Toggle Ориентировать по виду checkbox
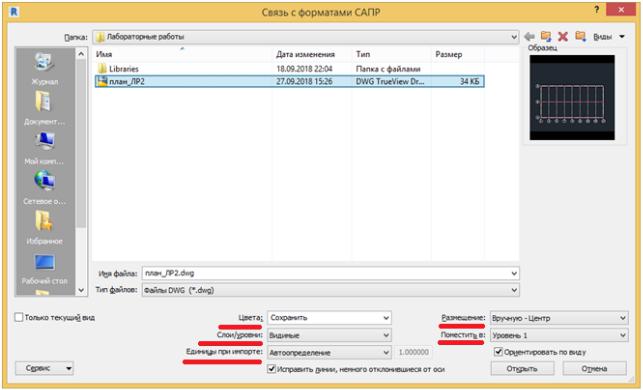643x390 pixels. click(498, 352)
